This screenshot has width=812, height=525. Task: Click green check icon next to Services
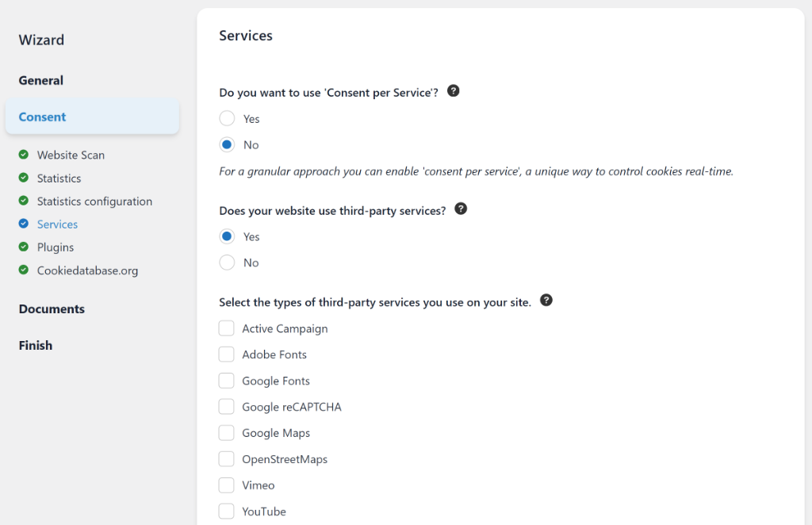tap(25, 224)
